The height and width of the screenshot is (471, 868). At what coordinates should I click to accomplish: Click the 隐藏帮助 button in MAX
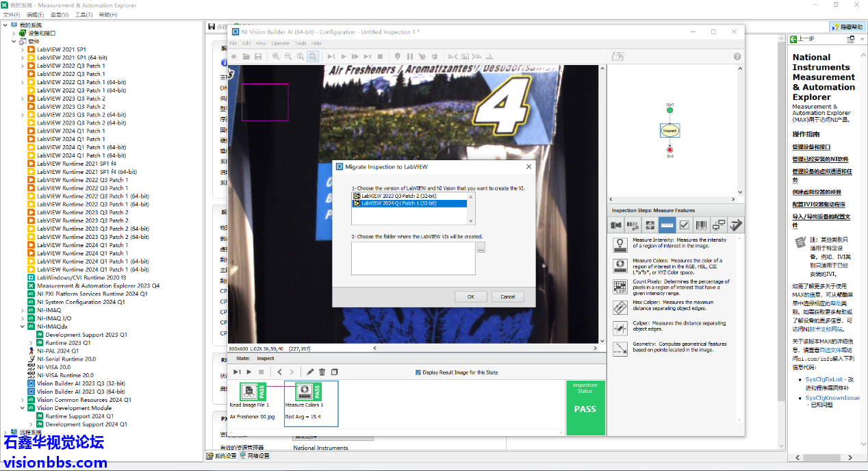coord(847,27)
